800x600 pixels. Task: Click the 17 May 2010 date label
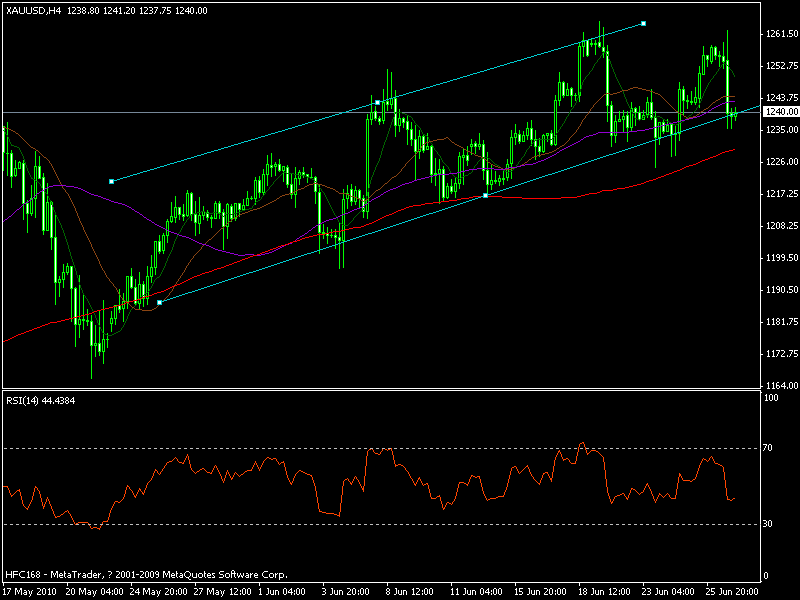pyautogui.click(x=29, y=592)
